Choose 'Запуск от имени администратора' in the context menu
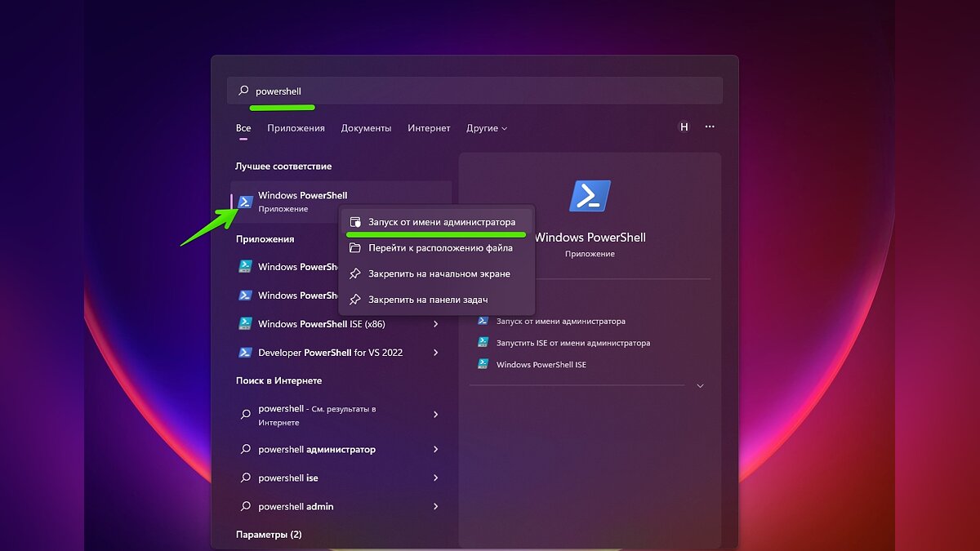The image size is (980, 551). point(437,222)
